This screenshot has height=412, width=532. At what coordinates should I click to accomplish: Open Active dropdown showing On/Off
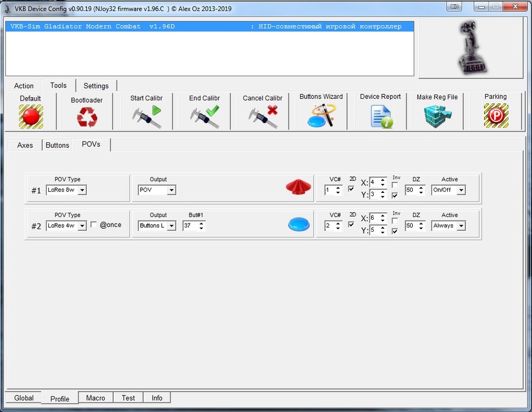[448, 190]
